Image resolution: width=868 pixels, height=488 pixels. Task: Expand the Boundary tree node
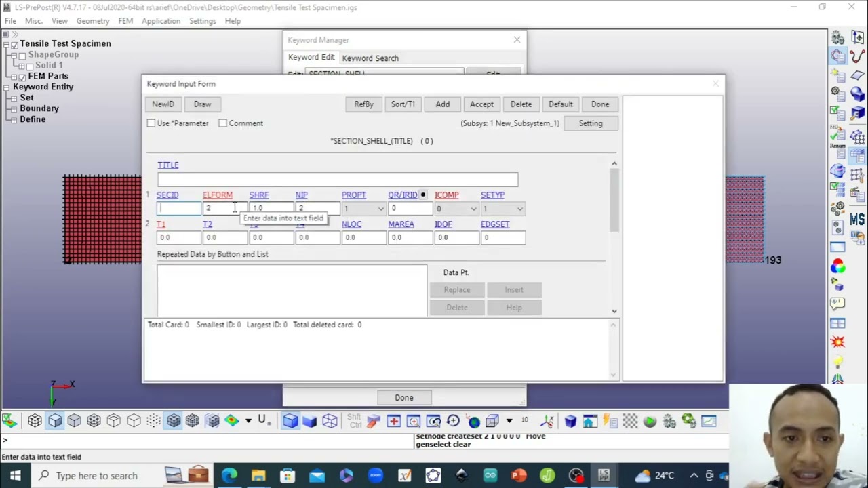tap(14, 109)
